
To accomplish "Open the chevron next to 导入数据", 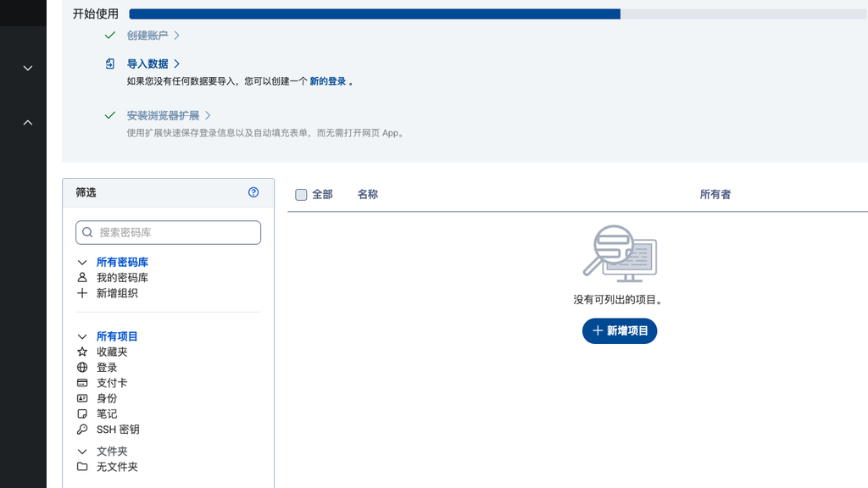I will (x=176, y=64).
